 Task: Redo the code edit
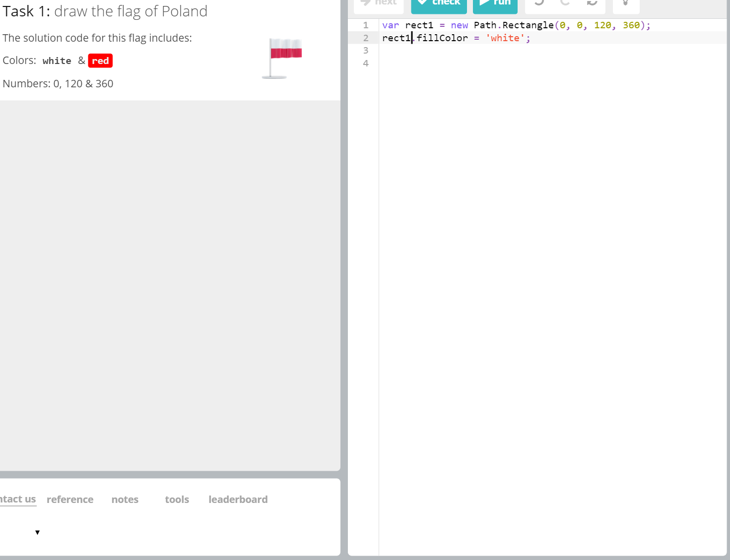pos(565,3)
